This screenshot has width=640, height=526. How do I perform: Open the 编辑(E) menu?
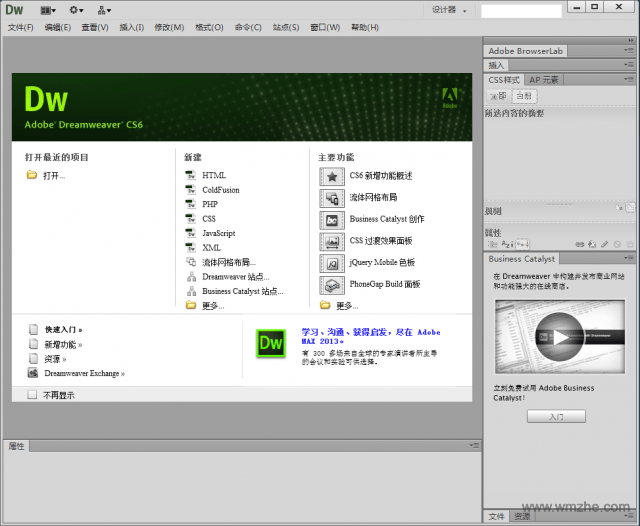point(58,27)
